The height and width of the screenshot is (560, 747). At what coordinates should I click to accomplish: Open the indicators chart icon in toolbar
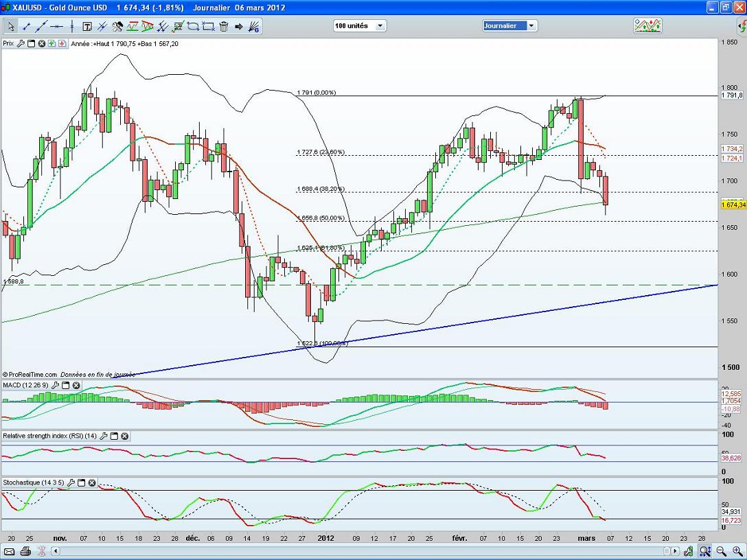647,25
